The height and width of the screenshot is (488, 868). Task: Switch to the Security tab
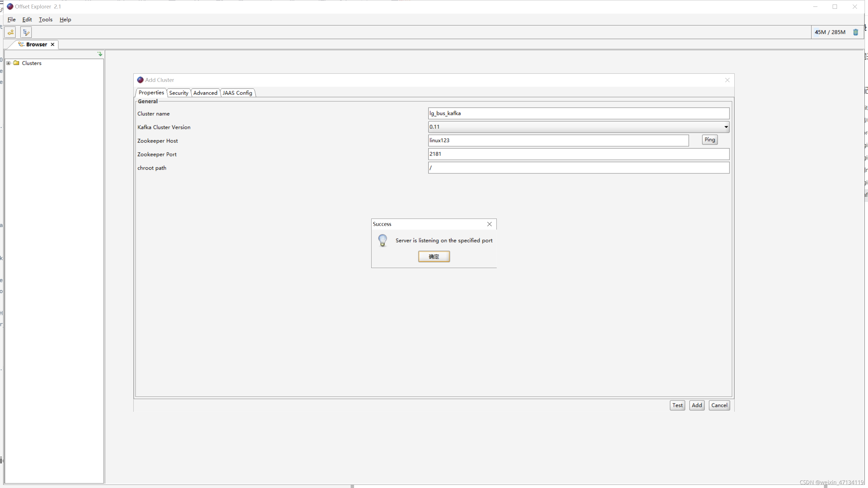(178, 92)
